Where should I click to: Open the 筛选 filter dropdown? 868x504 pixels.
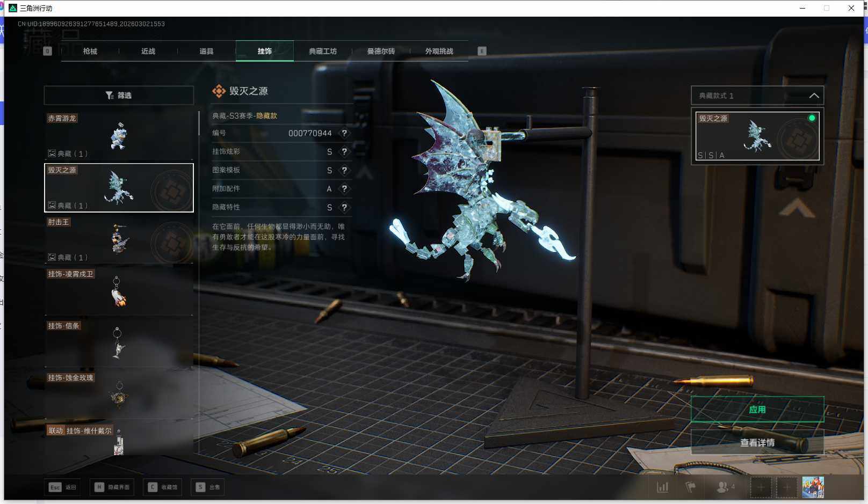[119, 96]
